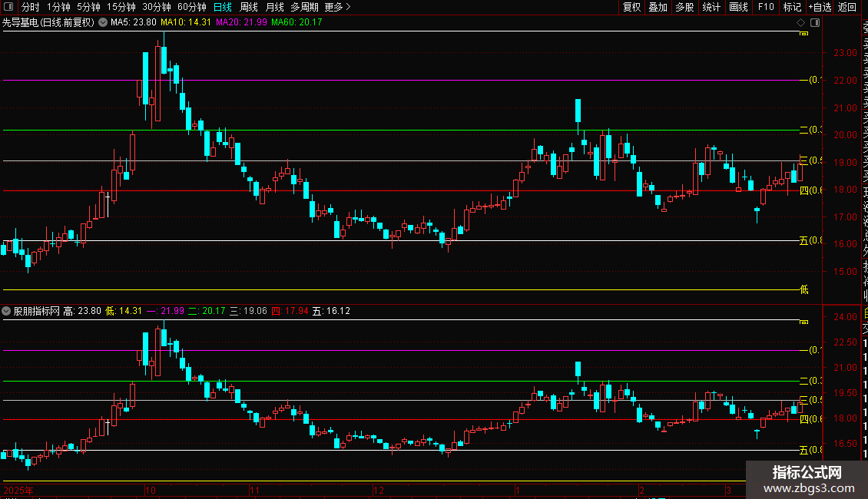This screenshot has height=499, width=868.
Task: Add stock via +自选 button
Action: coord(820,7)
